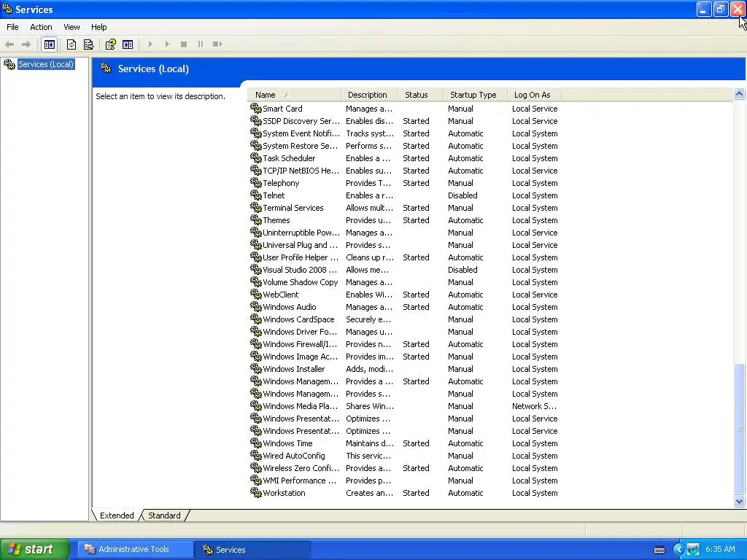Select Visual Studio 2008 service row
The height and width of the screenshot is (560, 747).
(x=404, y=270)
